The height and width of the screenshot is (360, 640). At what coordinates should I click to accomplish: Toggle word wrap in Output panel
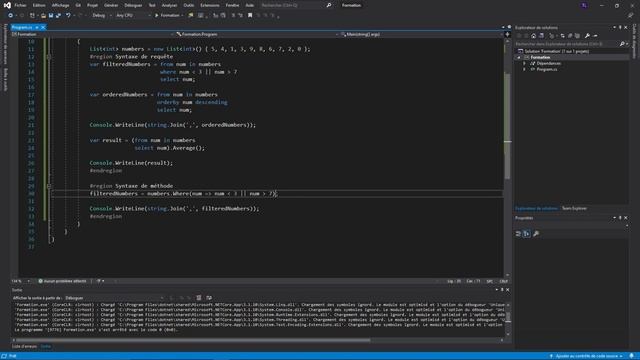point(209,298)
